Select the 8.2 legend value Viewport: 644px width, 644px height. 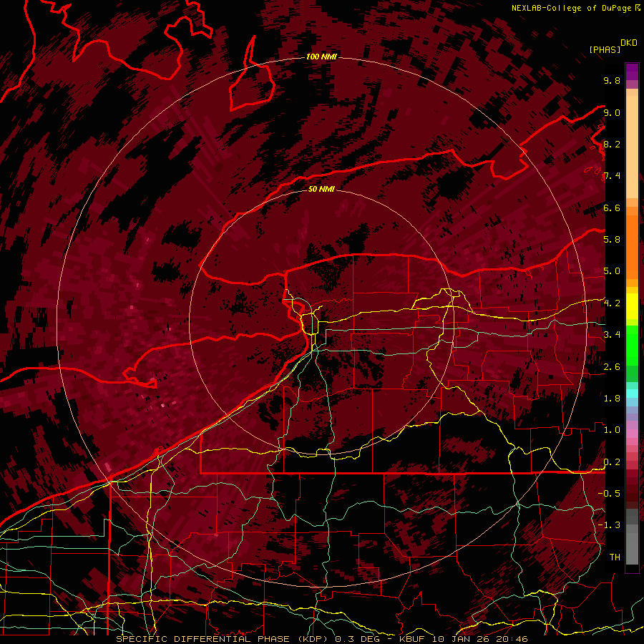[612, 144]
